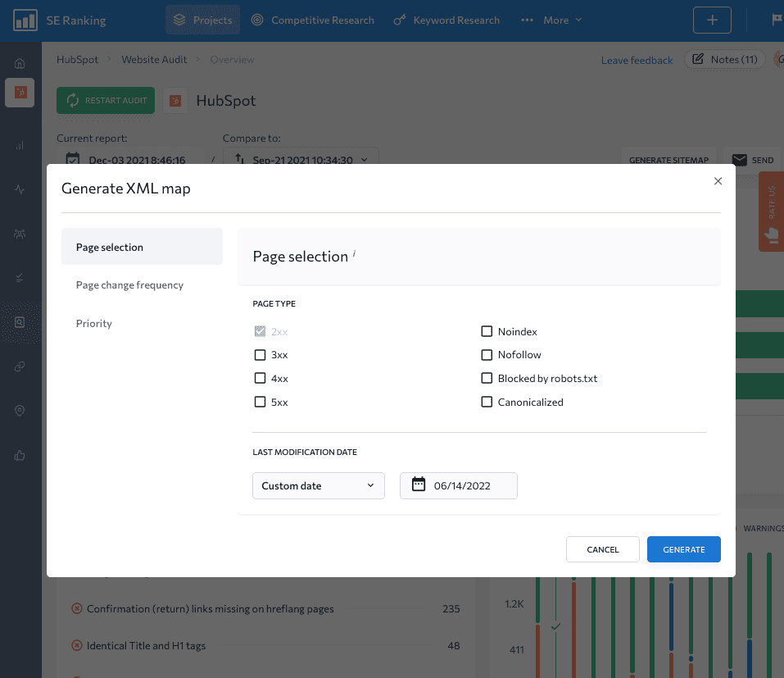Click the SE Ranking brand name
Image resolution: width=784 pixels, height=678 pixels.
(x=76, y=20)
